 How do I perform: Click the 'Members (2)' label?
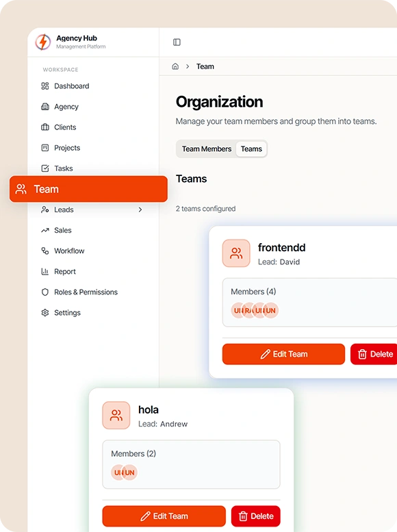[x=133, y=454]
